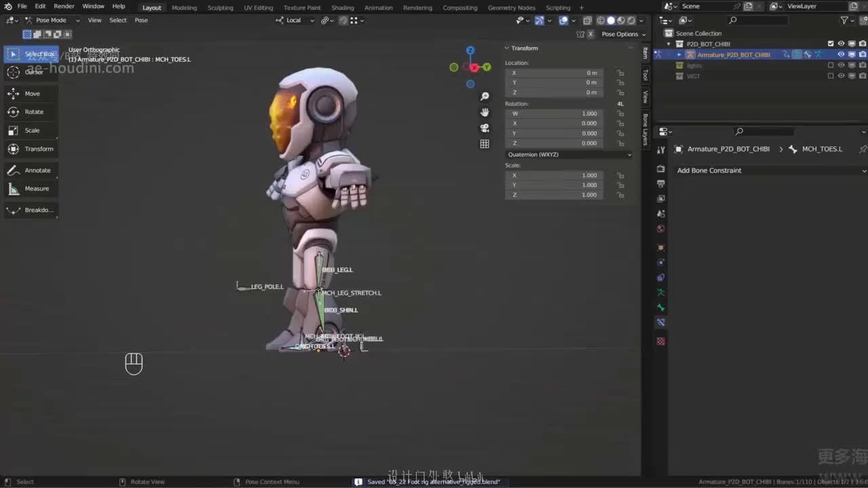Click the pan hand viewport icon
This screenshot has width=868, height=488.
(485, 112)
